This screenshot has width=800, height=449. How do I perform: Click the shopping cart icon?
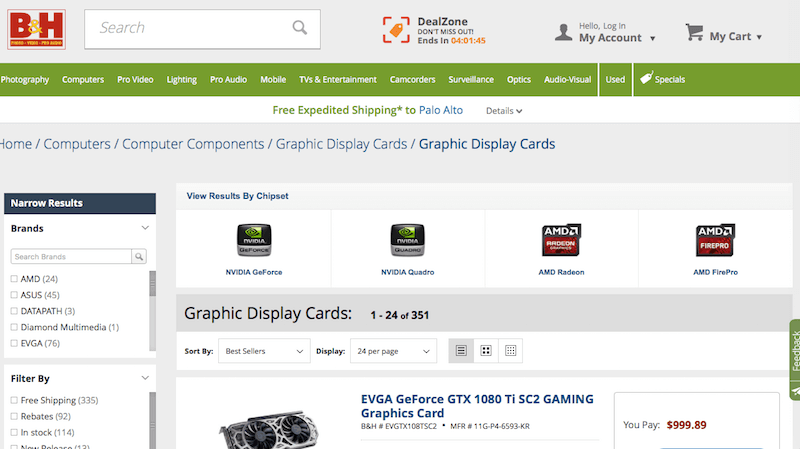[x=694, y=32]
